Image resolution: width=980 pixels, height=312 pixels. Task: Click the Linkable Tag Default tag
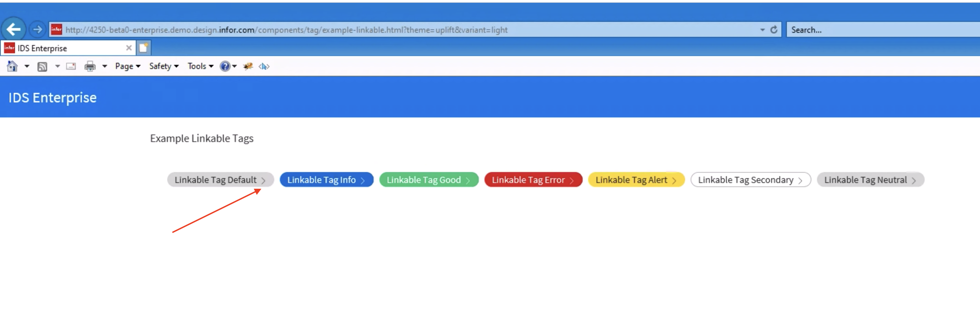(220, 180)
